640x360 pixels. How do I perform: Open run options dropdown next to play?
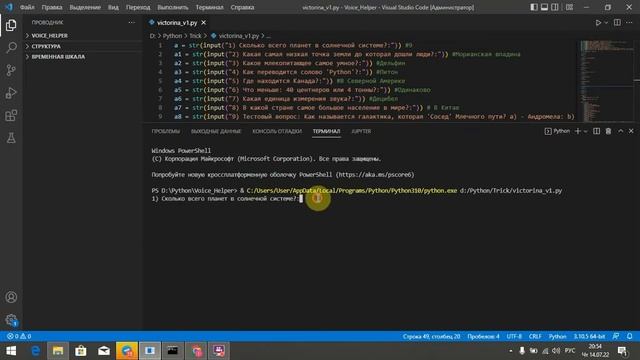tap(606, 23)
